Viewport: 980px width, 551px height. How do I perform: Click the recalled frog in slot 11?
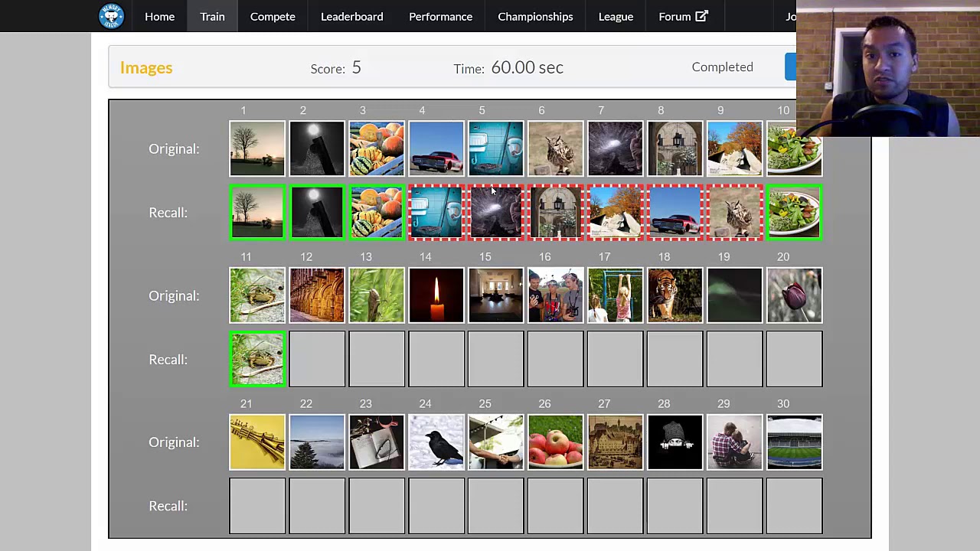[257, 359]
